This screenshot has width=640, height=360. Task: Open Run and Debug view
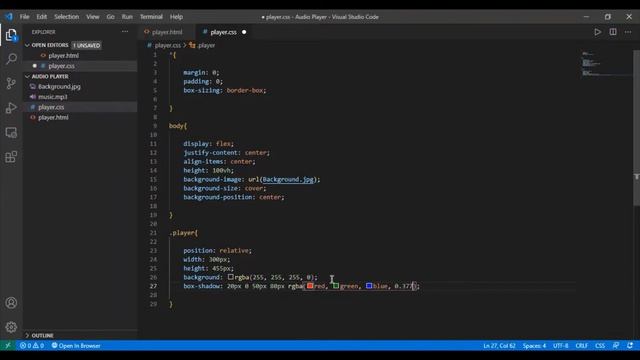tap(11, 108)
